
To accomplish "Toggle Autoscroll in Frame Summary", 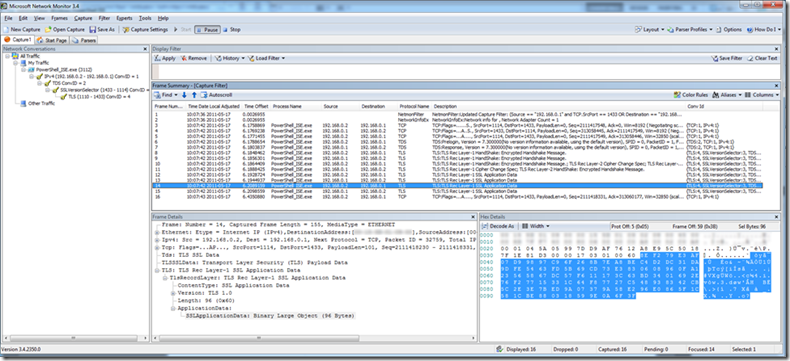I will [216, 95].
